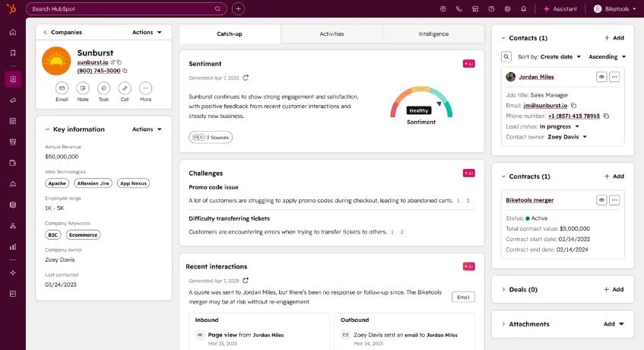
Task: Open the home icon in sidebar
Action: point(13,33)
